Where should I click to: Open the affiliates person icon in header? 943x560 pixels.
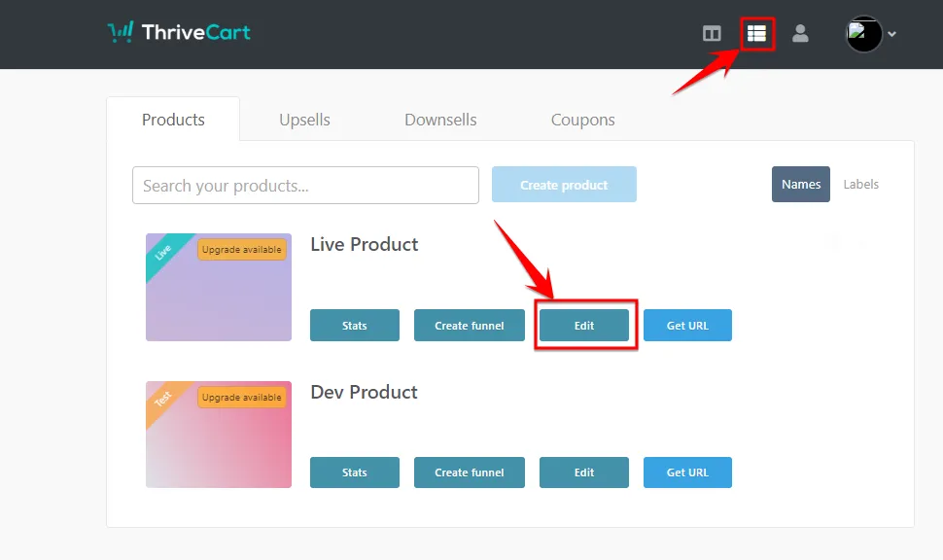[x=800, y=33]
